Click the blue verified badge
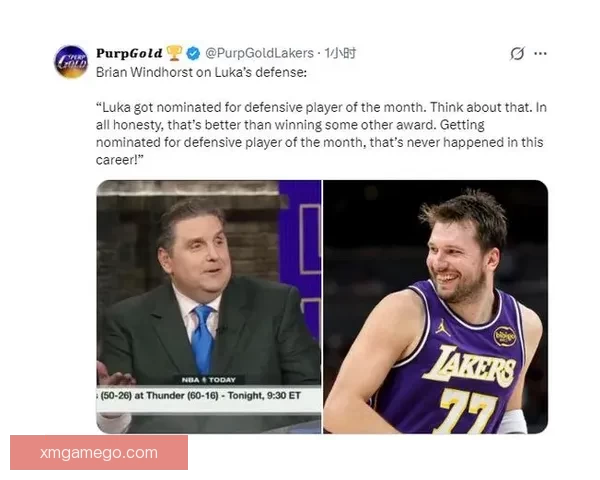The image size is (600, 480). (193, 53)
